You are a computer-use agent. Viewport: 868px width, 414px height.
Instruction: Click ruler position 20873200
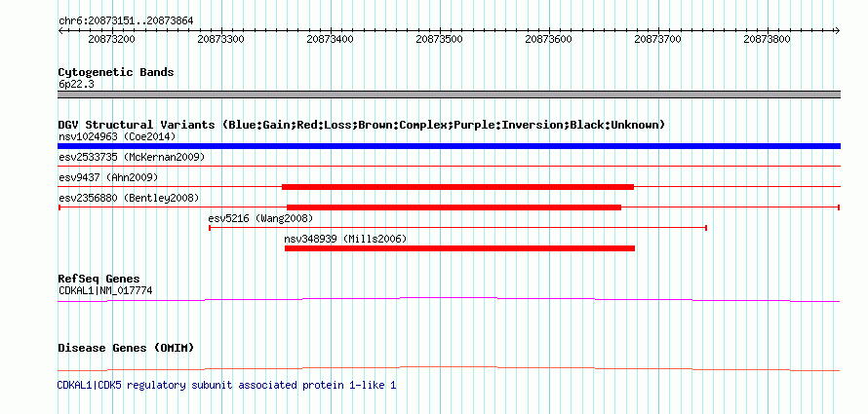coord(112,39)
